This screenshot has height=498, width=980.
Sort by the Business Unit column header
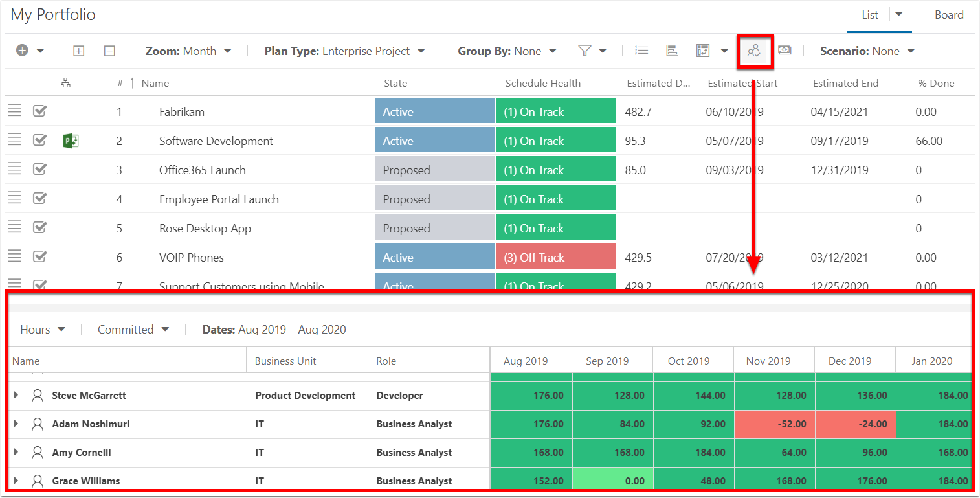285,361
